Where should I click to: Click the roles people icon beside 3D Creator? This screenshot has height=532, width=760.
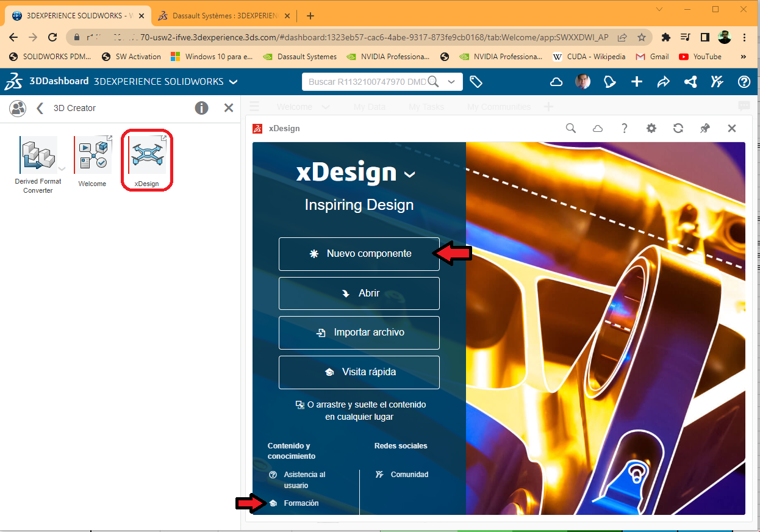[18, 108]
